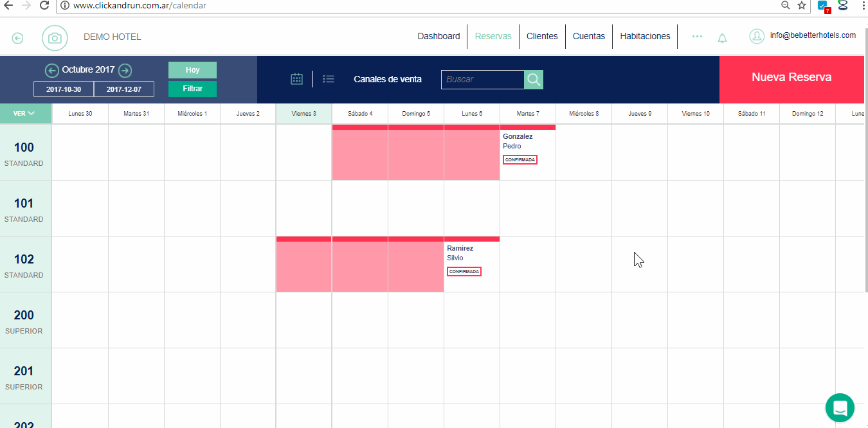
Task: Open browser zoom magnifier icon
Action: (x=785, y=5)
